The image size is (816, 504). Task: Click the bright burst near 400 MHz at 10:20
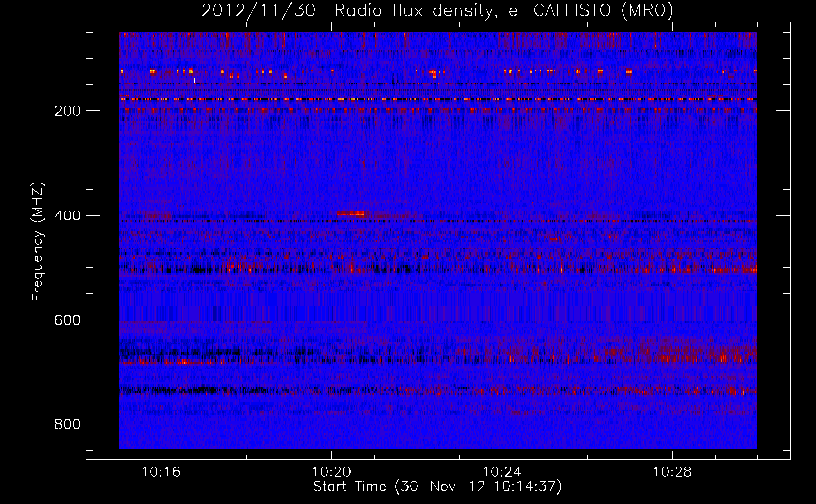click(x=351, y=214)
